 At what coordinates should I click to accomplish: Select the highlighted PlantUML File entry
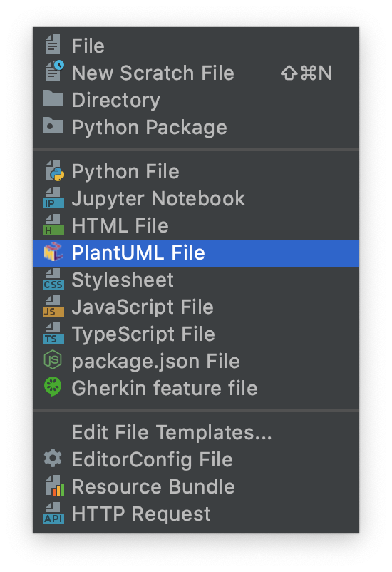coord(196,253)
